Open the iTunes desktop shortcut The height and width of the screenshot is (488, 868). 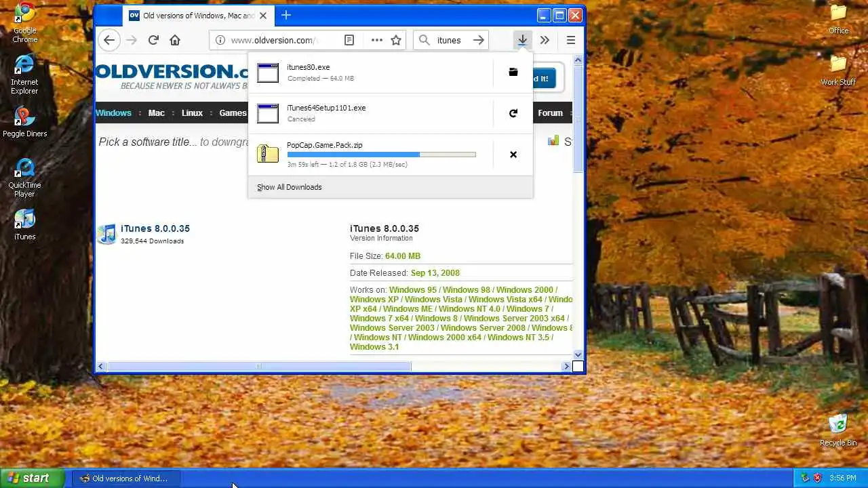pyautogui.click(x=24, y=225)
